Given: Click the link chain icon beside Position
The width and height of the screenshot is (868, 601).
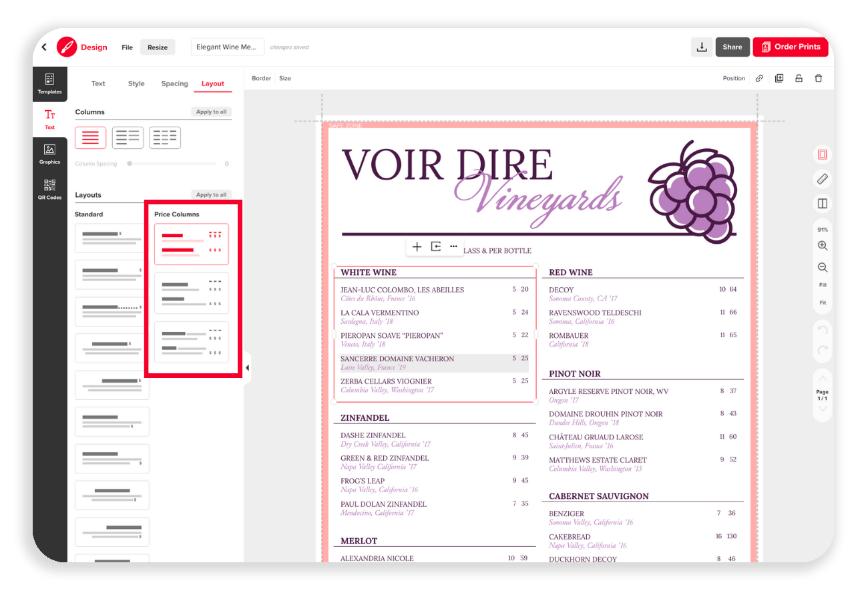Looking at the screenshot, I should click(x=759, y=78).
